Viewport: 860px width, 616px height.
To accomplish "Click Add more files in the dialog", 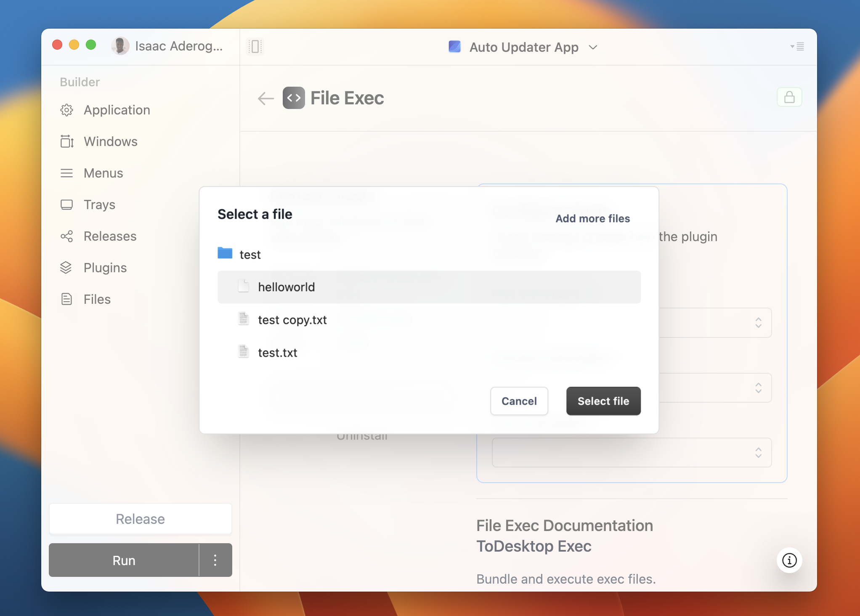I will [592, 218].
